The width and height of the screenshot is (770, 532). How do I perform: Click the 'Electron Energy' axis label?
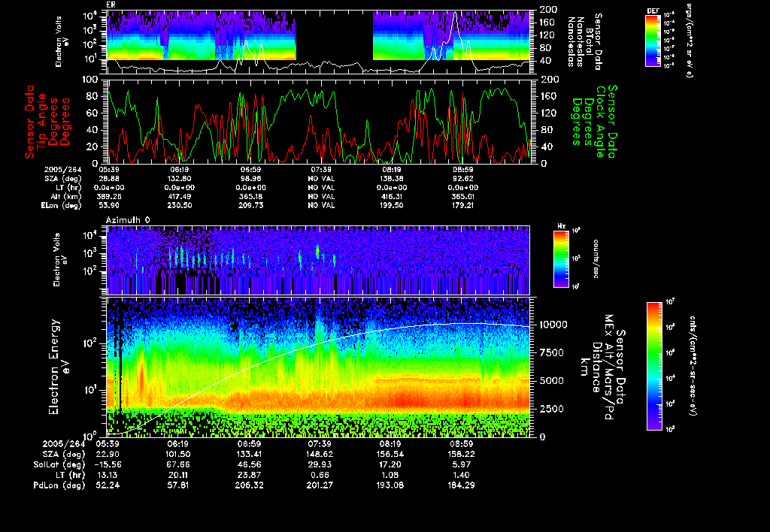coord(55,367)
